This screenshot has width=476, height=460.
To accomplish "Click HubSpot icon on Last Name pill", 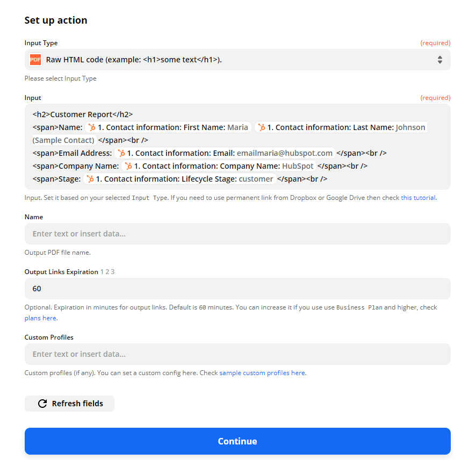I will pos(262,127).
